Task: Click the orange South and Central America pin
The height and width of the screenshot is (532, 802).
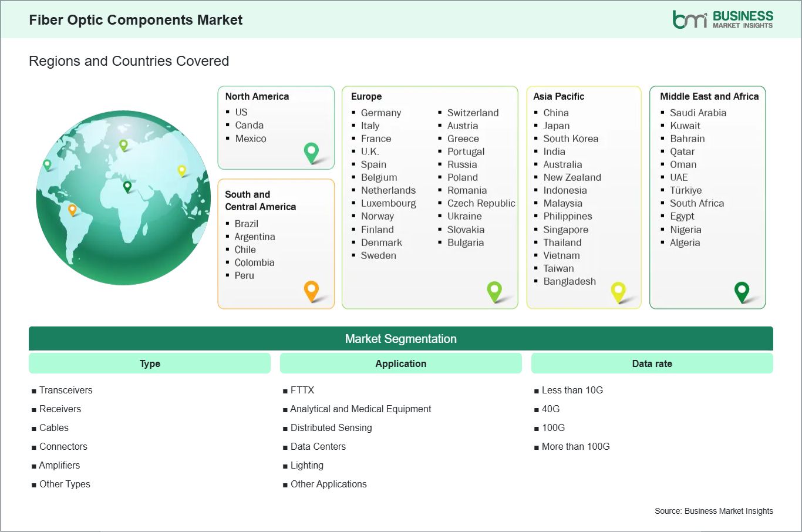Action: coord(311,290)
